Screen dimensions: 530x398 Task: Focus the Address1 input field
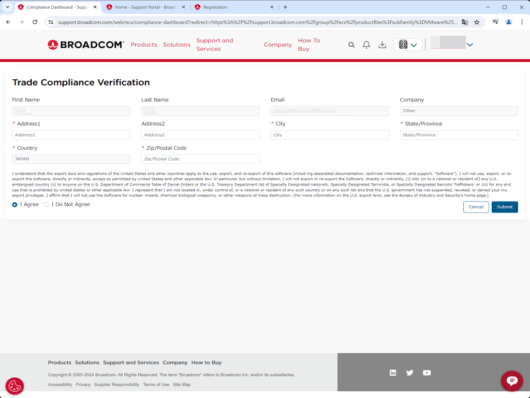71,135
